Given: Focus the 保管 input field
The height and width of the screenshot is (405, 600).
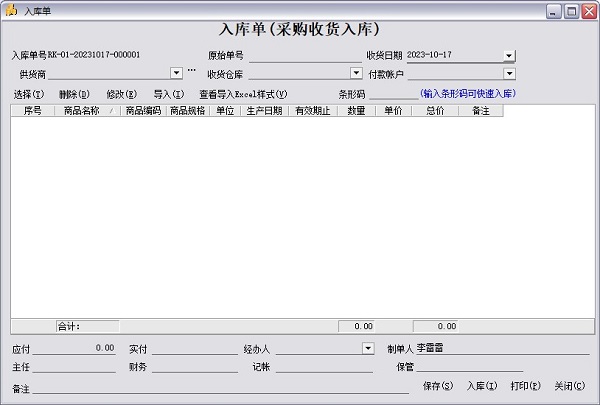Looking at the screenshot, I should tap(470, 367).
